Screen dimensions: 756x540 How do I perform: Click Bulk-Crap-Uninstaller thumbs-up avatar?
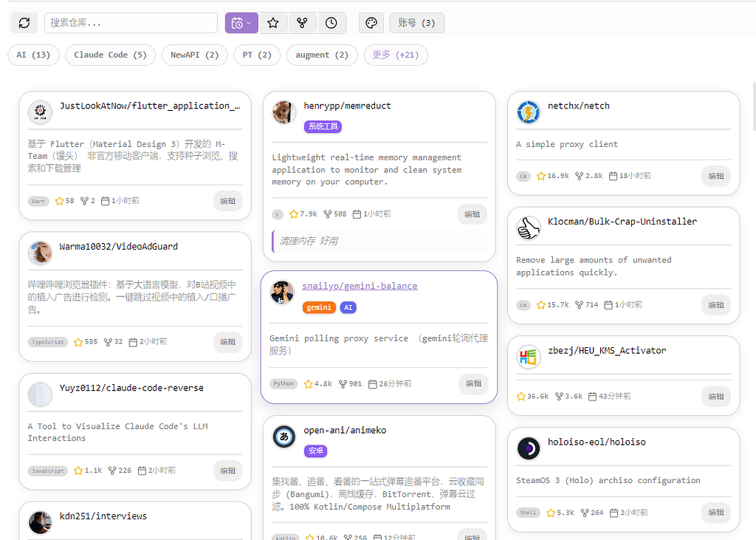tap(529, 228)
